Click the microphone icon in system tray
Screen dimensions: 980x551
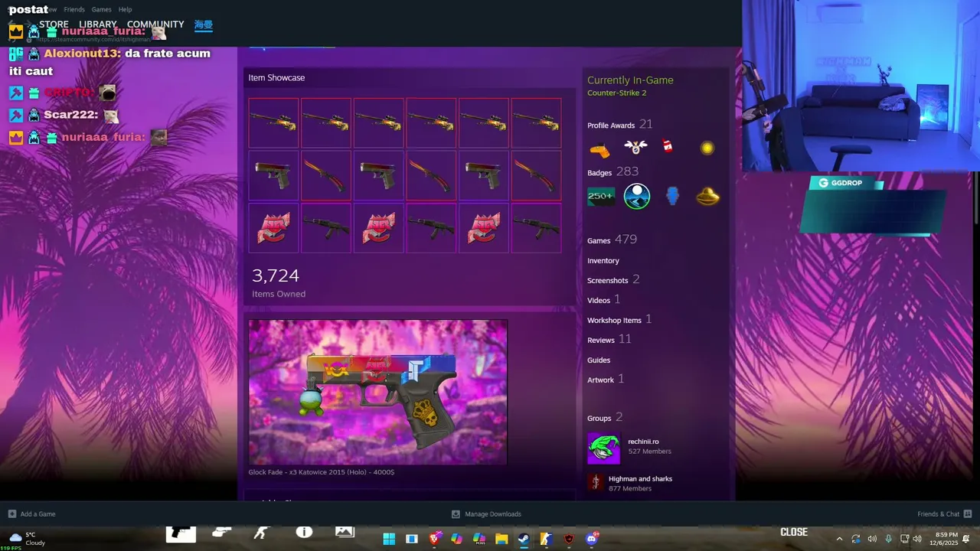[x=888, y=539]
